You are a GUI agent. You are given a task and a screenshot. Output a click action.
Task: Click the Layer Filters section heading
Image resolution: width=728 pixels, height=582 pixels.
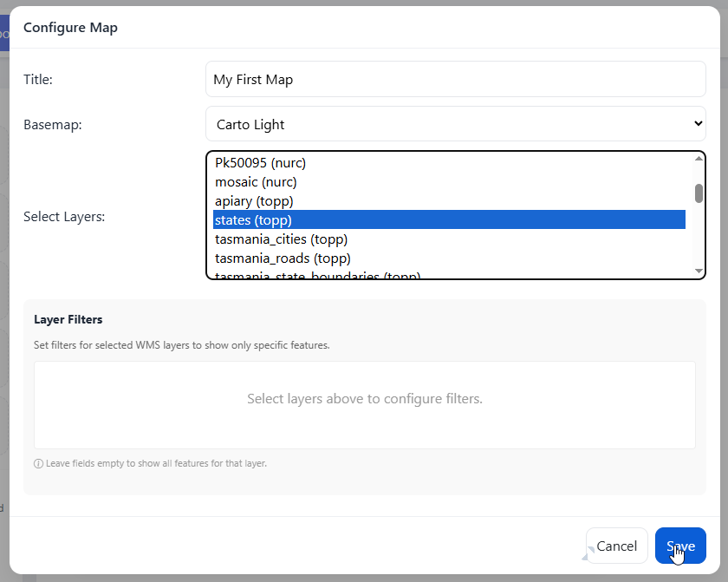[68, 320]
